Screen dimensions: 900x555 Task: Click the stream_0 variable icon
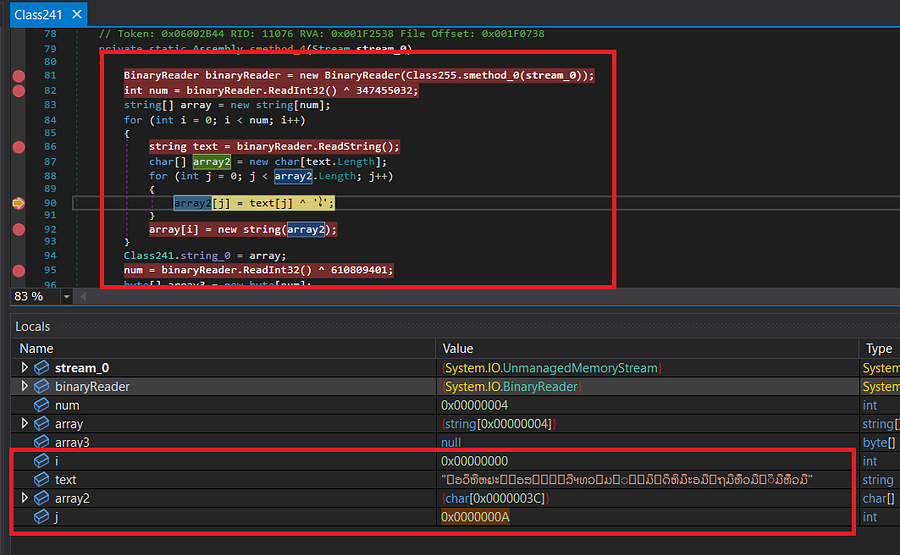tap(41, 368)
